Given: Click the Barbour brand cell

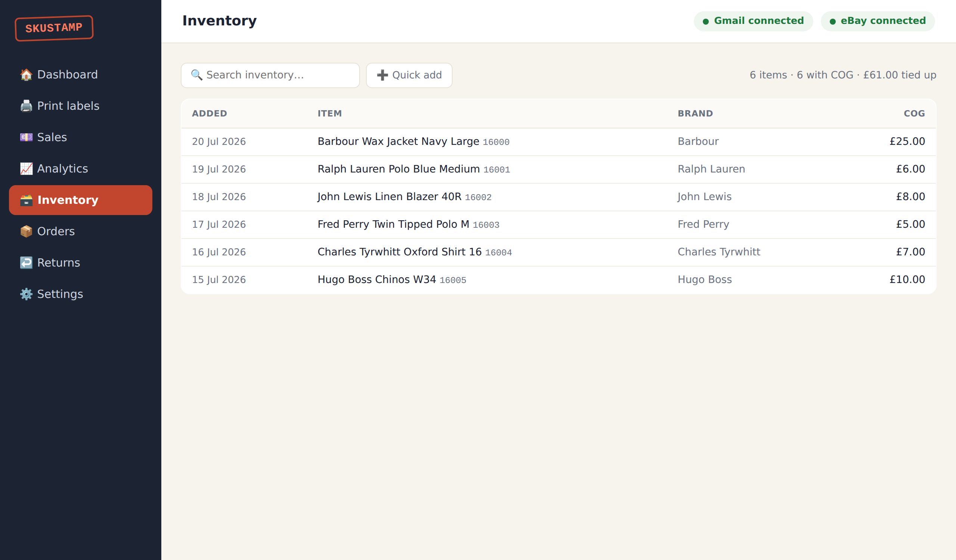Looking at the screenshot, I should point(698,142).
